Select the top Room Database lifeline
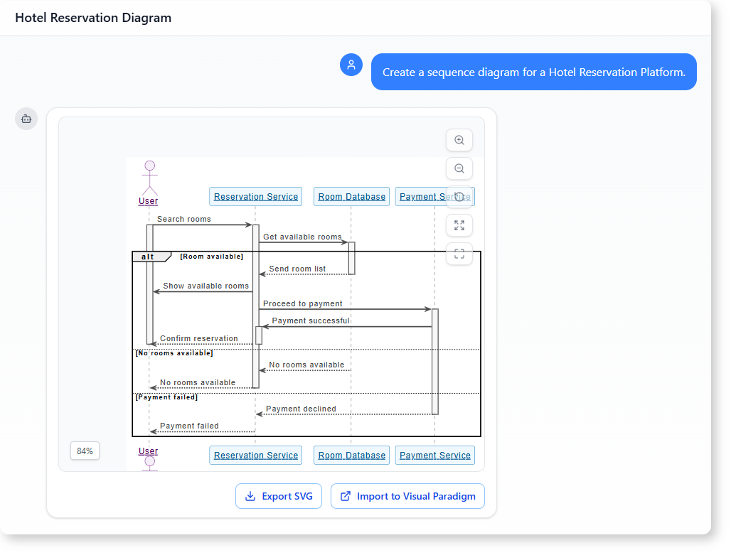The width and height of the screenshot is (731, 560). [351, 197]
